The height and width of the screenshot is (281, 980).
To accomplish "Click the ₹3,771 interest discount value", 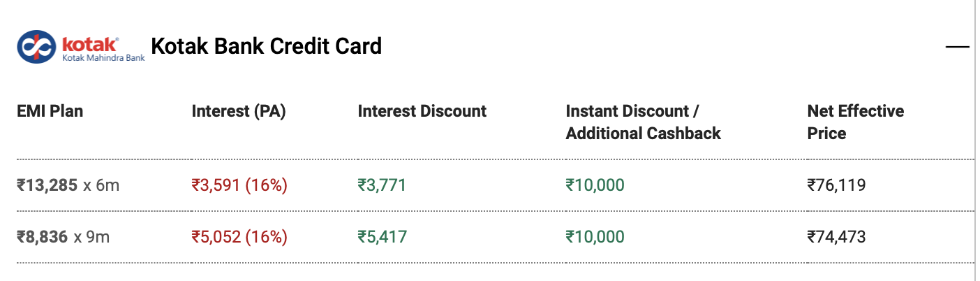I will point(381,185).
